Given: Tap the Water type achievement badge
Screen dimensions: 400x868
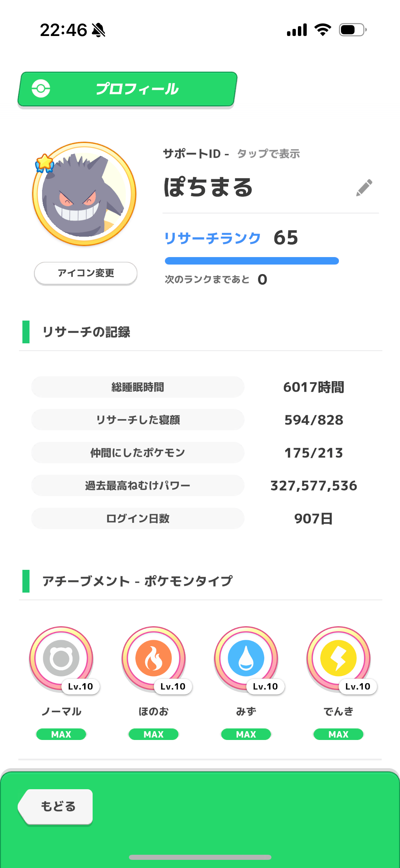Looking at the screenshot, I should click(246, 658).
